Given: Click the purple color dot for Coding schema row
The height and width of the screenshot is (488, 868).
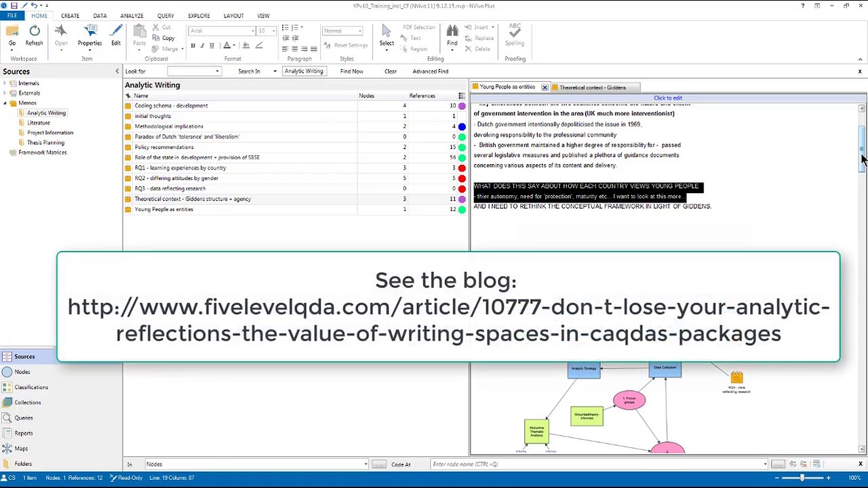Looking at the screenshot, I should (x=462, y=106).
